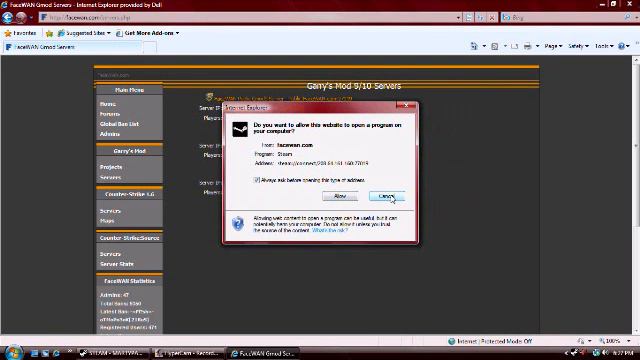640x360 pixels.
Task: Click the browser Forward arrow button
Action: [x=21, y=18]
